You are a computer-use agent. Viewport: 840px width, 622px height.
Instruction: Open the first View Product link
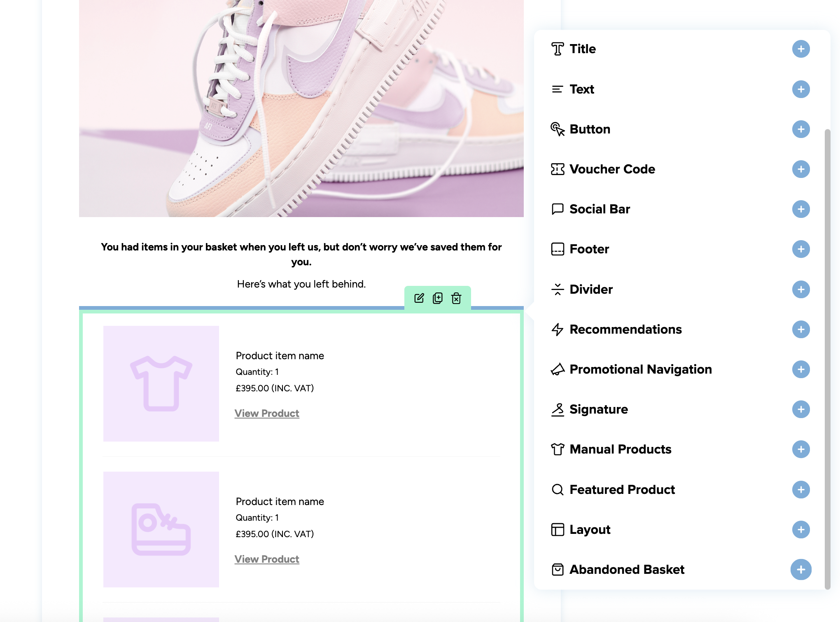coord(267,413)
